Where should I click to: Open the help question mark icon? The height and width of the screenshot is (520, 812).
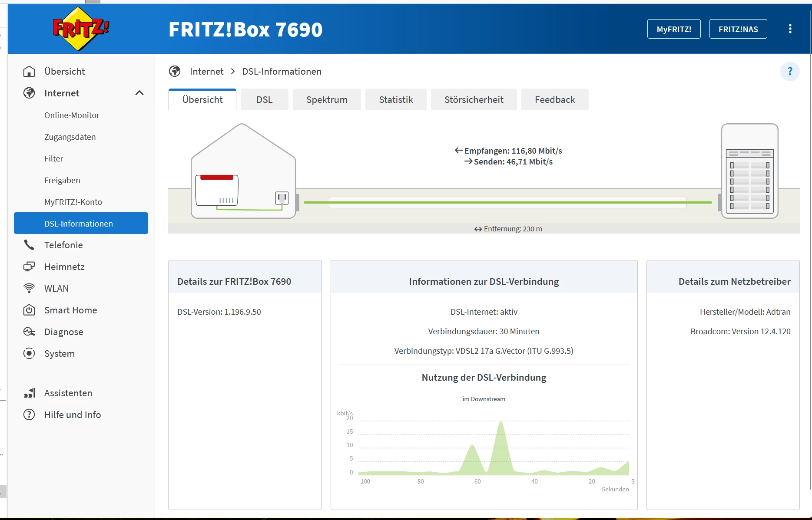coord(790,71)
